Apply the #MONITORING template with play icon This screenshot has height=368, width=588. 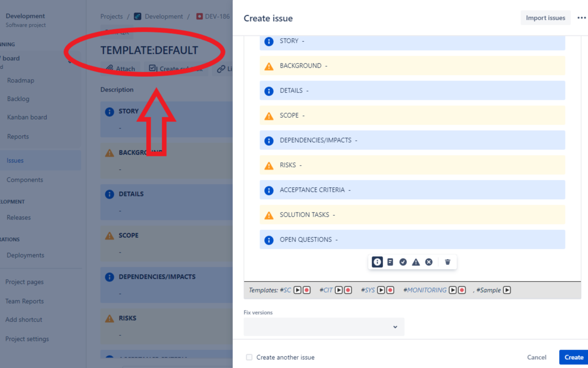pyautogui.click(x=452, y=290)
